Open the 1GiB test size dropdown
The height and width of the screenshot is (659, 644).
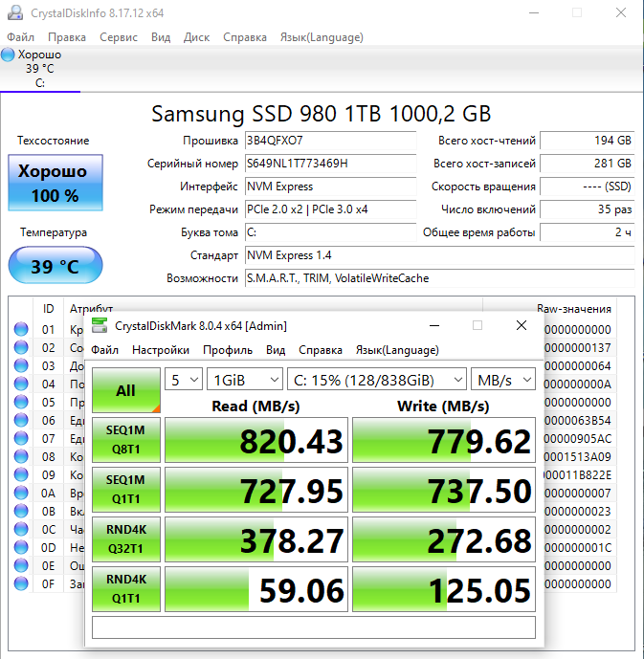pyautogui.click(x=245, y=380)
